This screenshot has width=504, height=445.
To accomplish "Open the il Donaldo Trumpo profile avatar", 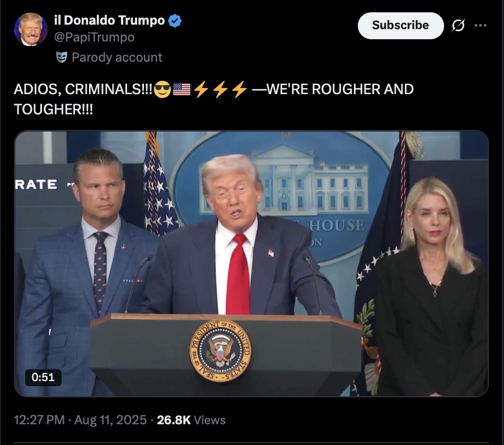I will tap(31, 29).
